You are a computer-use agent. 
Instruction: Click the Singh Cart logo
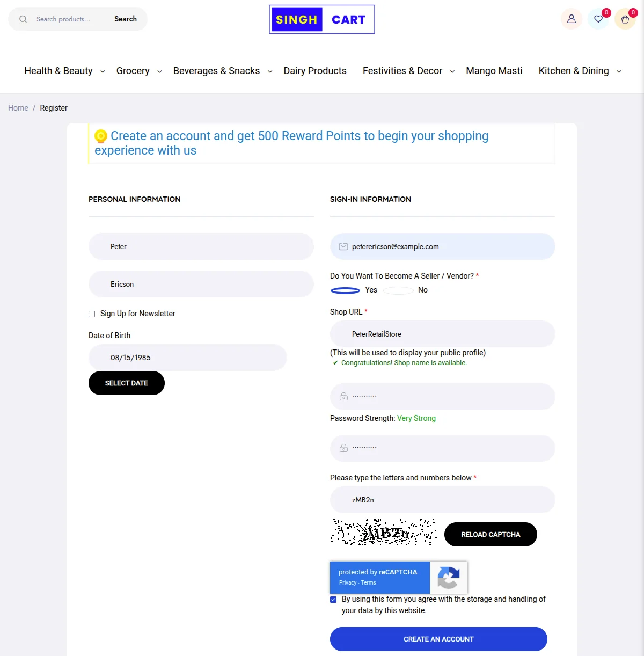coord(321,19)
